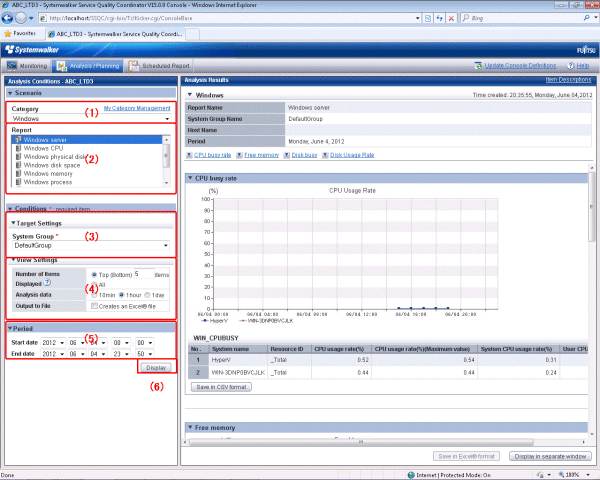
Task: Click the arrow icon beside Disk Usage Rate link
Action: pos(325,155)
